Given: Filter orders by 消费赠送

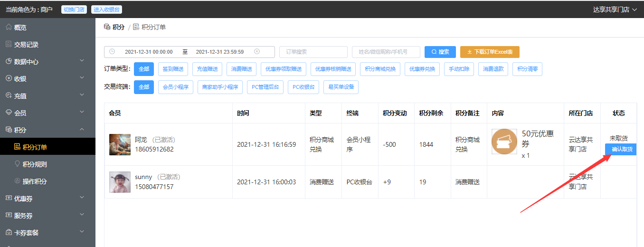Looking at the screenshot, I should 241,69.
